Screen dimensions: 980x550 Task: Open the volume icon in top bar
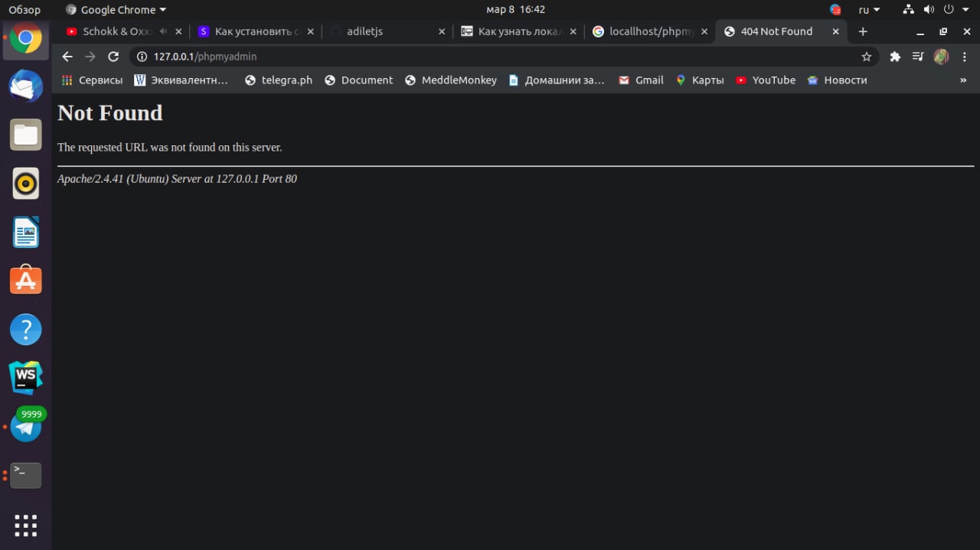tap(929, 10)
